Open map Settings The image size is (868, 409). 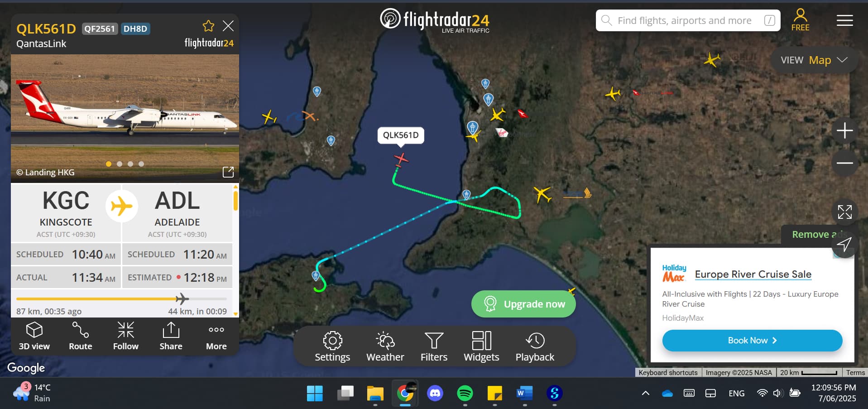(332, 346)
